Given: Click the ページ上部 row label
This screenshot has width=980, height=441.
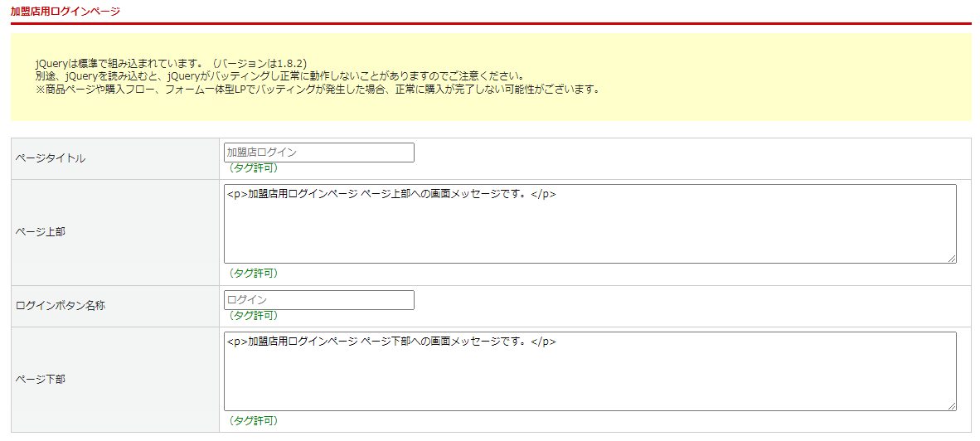Looking at the screenshot, I should point(41,232).
